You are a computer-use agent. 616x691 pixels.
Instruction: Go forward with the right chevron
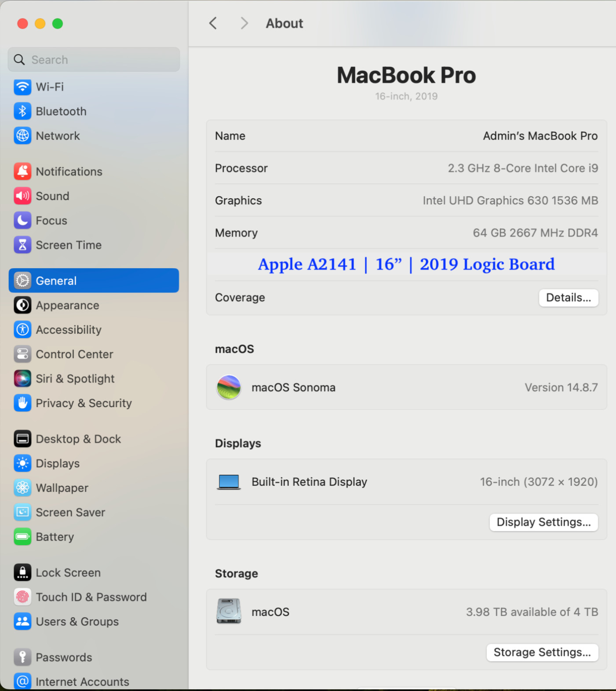pyautogui.click(x=244, y=23)
